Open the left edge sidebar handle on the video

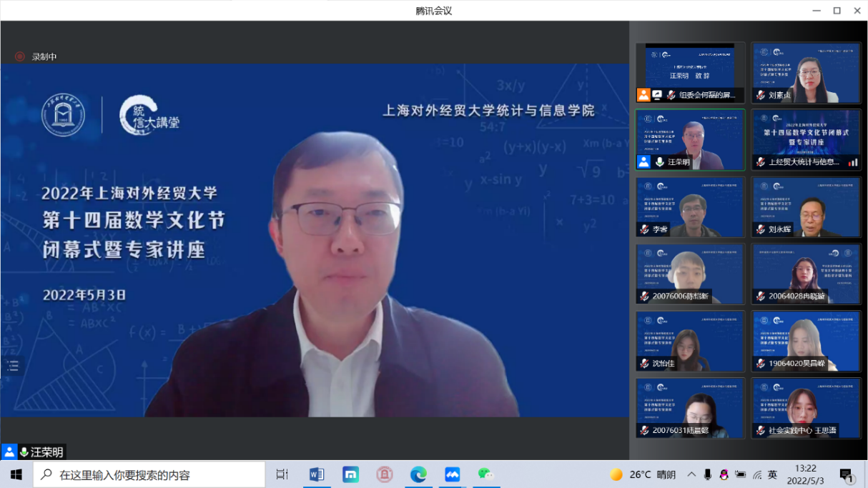click(x=12, y=365)
